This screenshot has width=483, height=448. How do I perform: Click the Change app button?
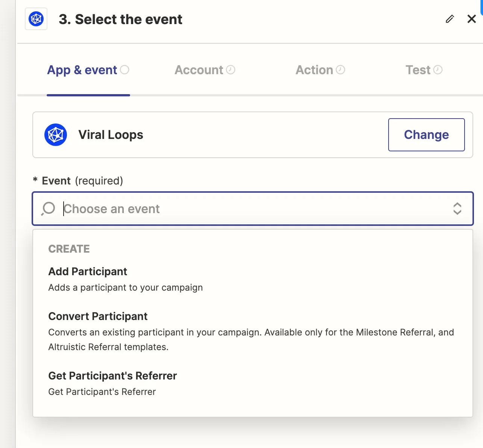pos(427,135)
